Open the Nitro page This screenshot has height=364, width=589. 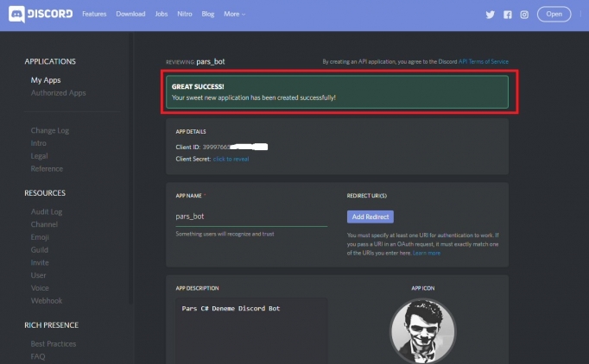pos(186,15)
